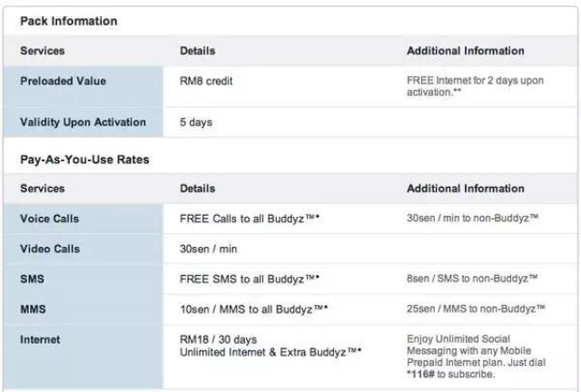The height and width of the screenshot is (392, 581).
Task: Click the Preloaded Value row label
Action: pyautogui.click(x=63, y=81)
